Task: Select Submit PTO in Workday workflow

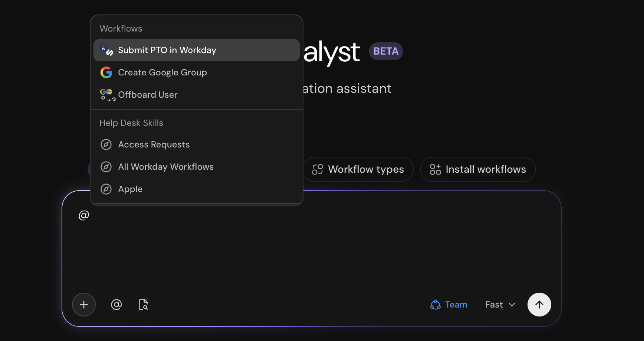Action: pyautogui.click(x=197, y=50)
